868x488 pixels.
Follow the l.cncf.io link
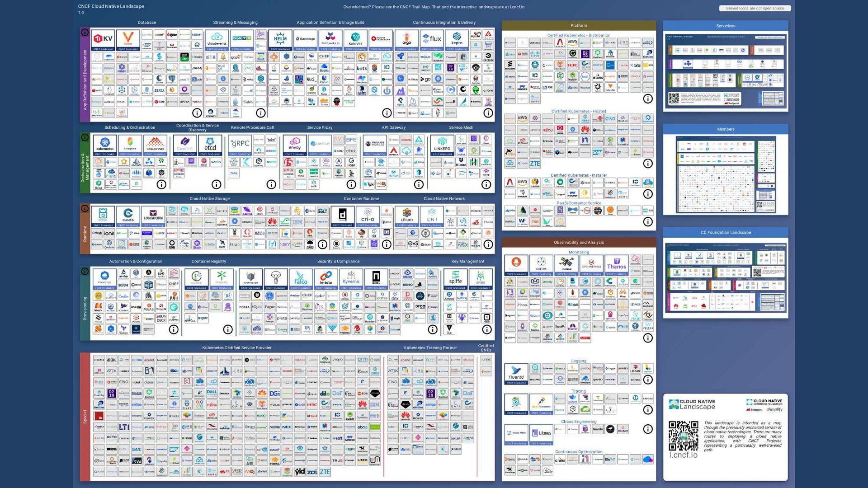pos(683,455)
